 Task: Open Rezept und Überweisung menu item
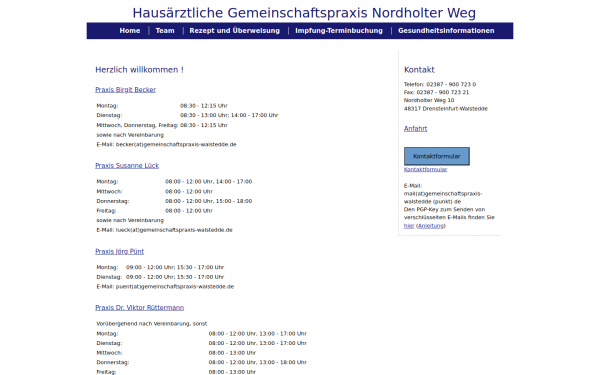(235, 31)
